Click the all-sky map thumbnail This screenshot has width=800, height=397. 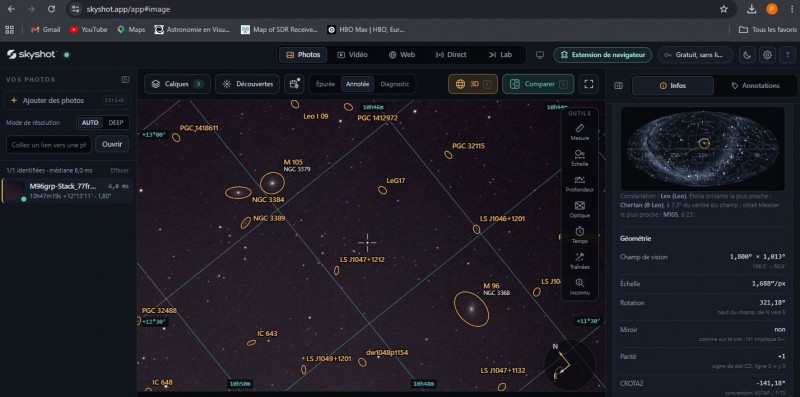pos(703,148)
